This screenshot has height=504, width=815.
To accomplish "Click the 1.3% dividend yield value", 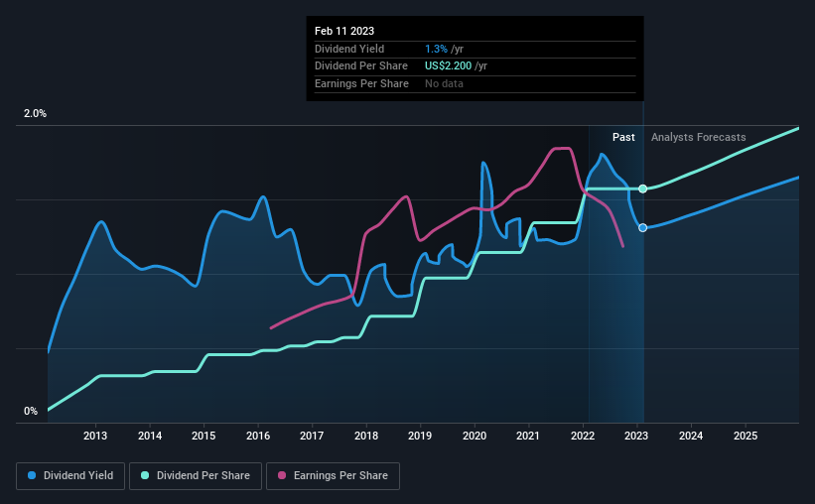I will point(436,49).
